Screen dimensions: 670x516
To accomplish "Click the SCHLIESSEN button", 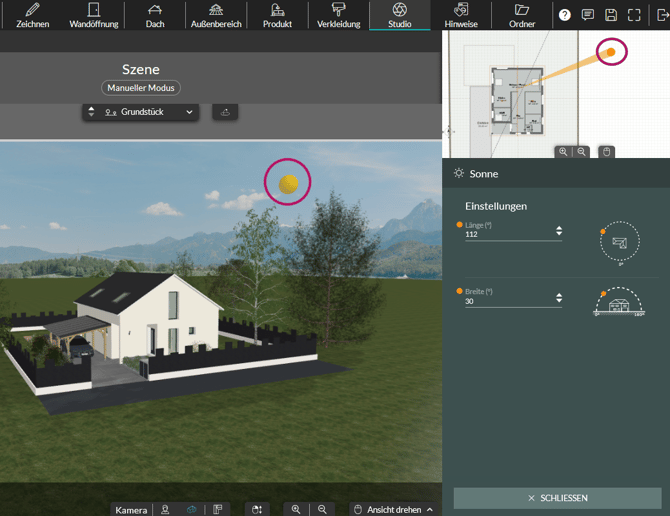I will 557,498.
